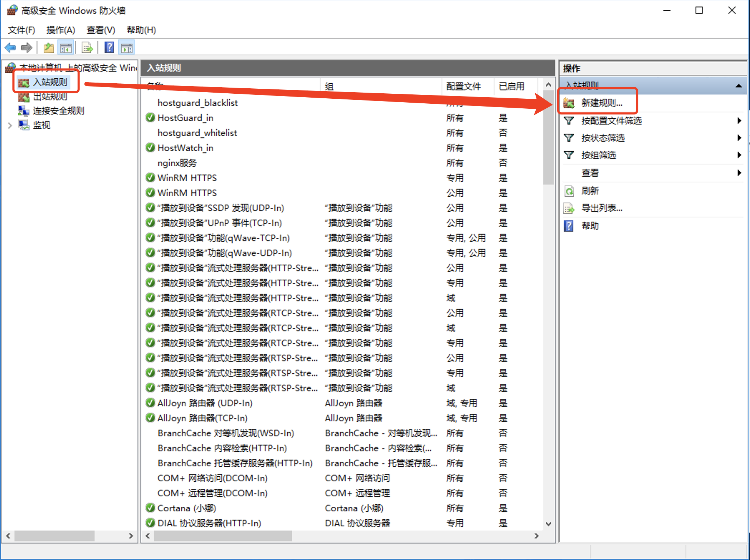The height and width of the screenshot is (560, 750).
Task: Click the Export List toolbar icon
Action: pos(87,48)
